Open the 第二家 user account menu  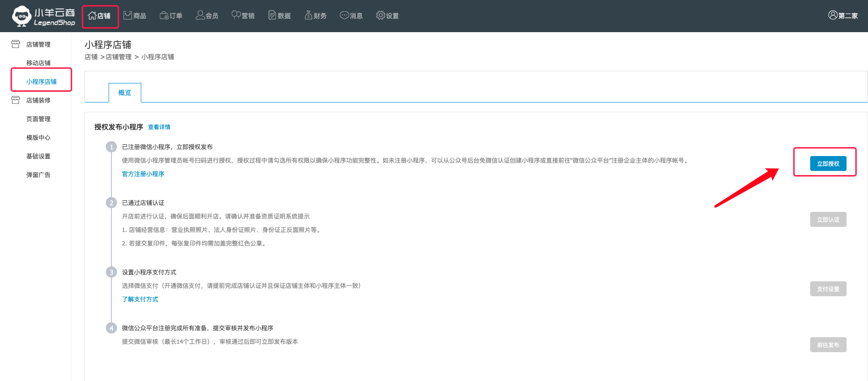[x=843, y=16]
